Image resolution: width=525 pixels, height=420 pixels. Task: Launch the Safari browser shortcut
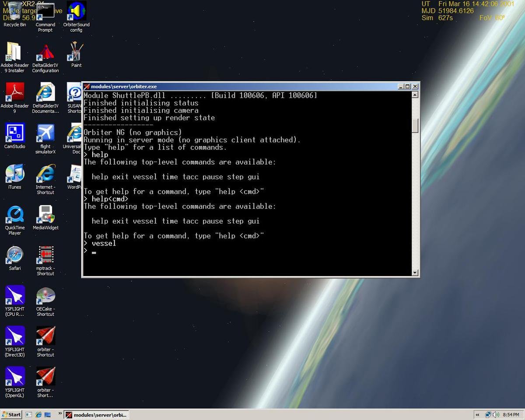(15, 258)
